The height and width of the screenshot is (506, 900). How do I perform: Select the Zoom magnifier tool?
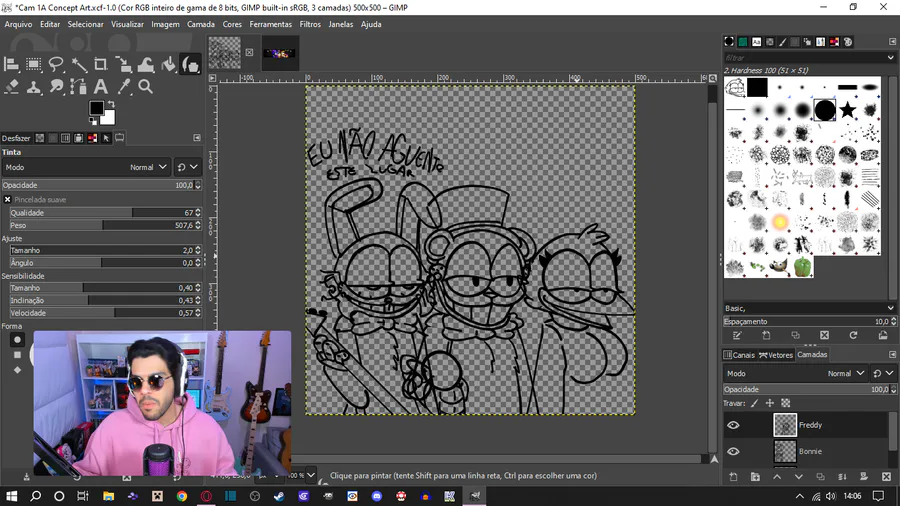[146, 87]
